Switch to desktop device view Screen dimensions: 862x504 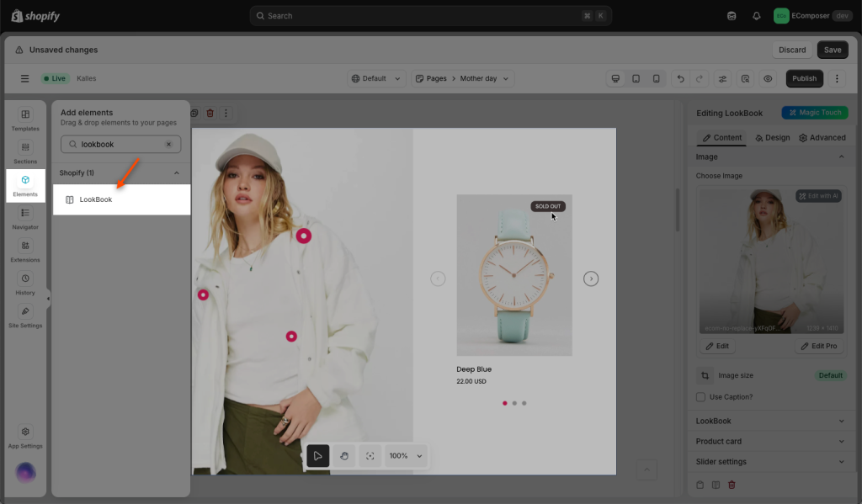click(615, 79)
